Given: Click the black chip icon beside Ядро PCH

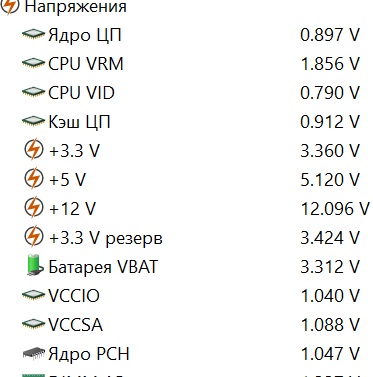Looking at the screenshot, I should point(34,353).
